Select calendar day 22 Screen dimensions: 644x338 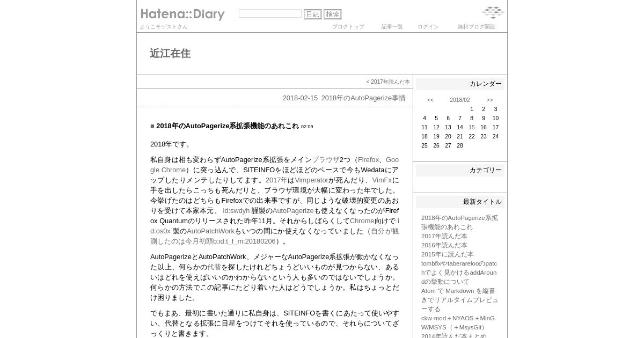[x=472, y=136]
